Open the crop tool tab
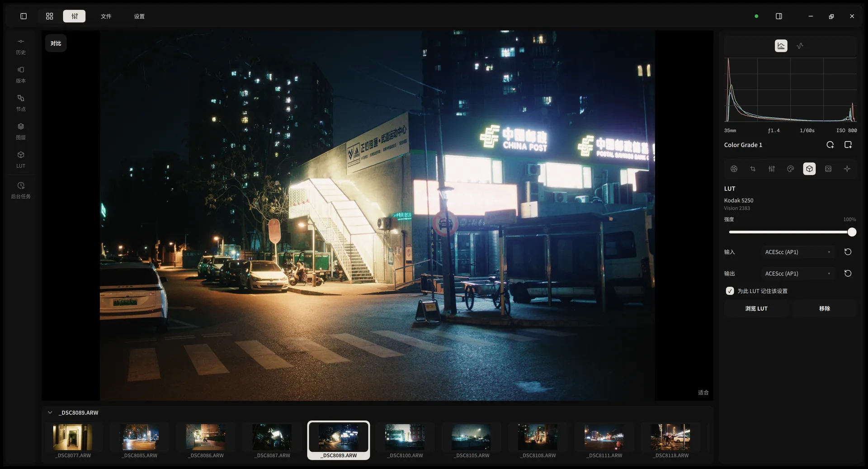 coord(753,169)
